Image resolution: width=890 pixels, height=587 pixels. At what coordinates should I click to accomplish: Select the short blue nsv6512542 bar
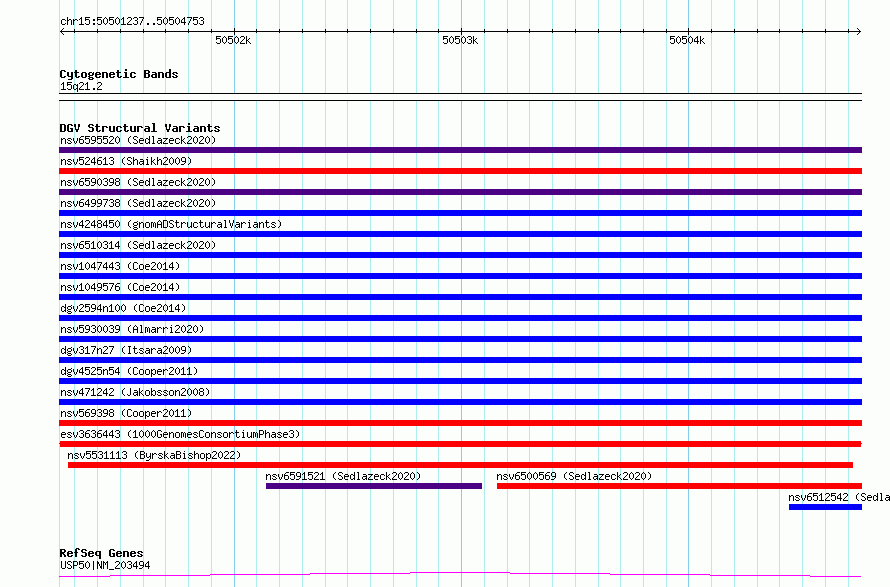[x=824, y=507]
